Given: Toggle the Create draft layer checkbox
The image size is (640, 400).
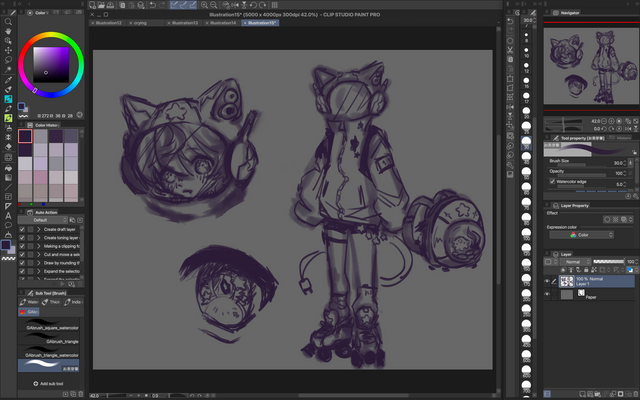Looking at the screenshot, I should [x=22, y=229].
